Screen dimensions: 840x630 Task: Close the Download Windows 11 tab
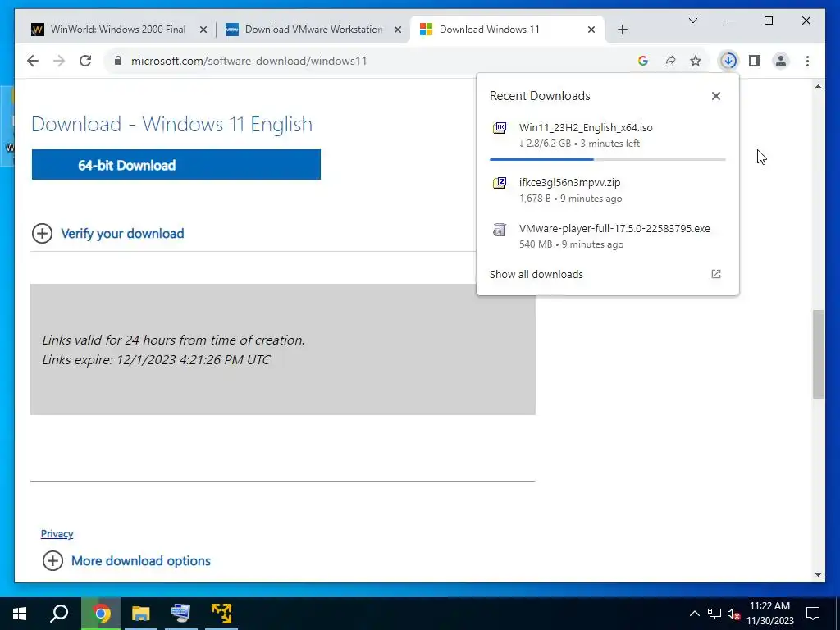[x=591, y=30]
